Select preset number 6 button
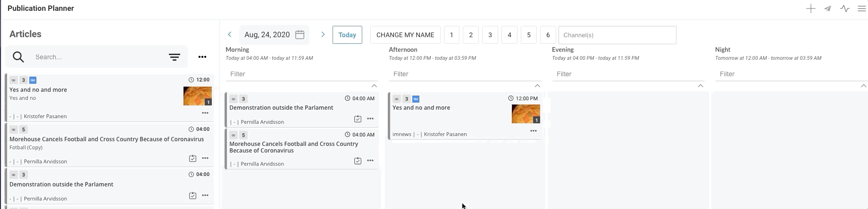 coord(548,35)
